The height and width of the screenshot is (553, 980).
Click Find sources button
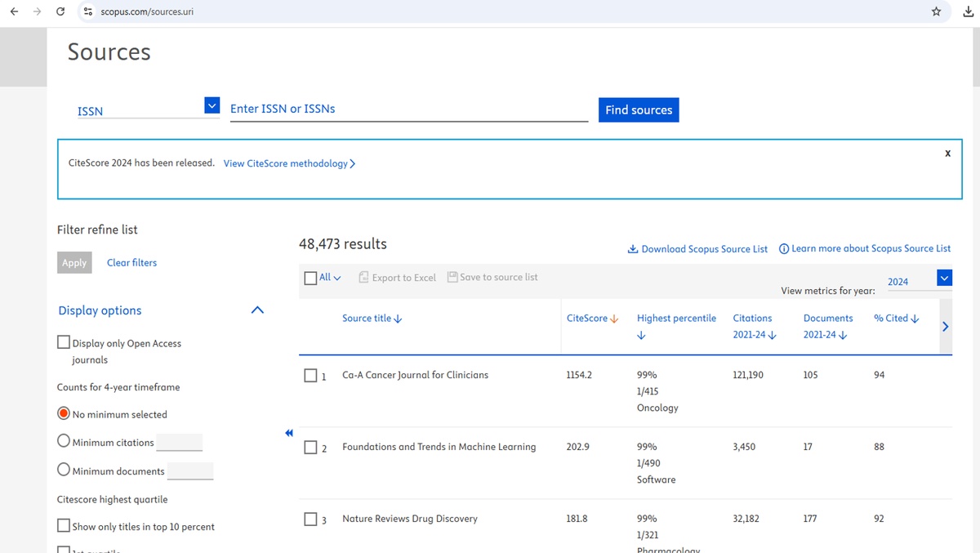[x=639, y=109]
